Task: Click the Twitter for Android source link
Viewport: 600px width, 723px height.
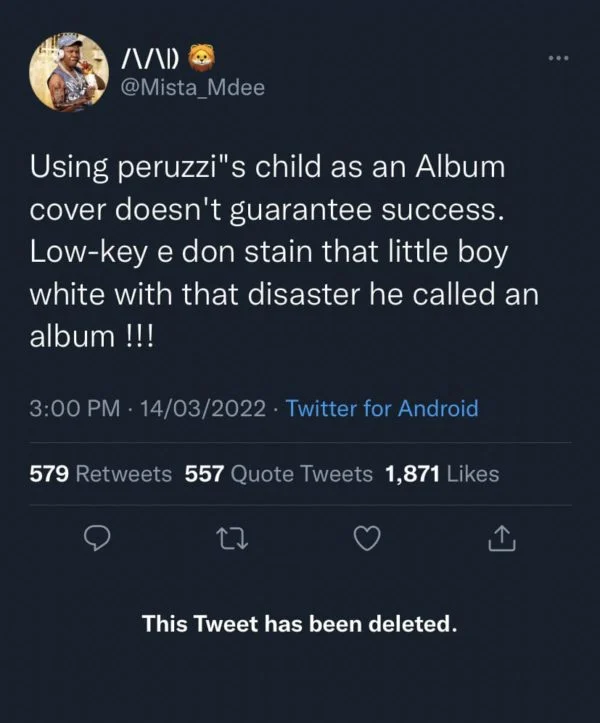Action: pos(382,408)
